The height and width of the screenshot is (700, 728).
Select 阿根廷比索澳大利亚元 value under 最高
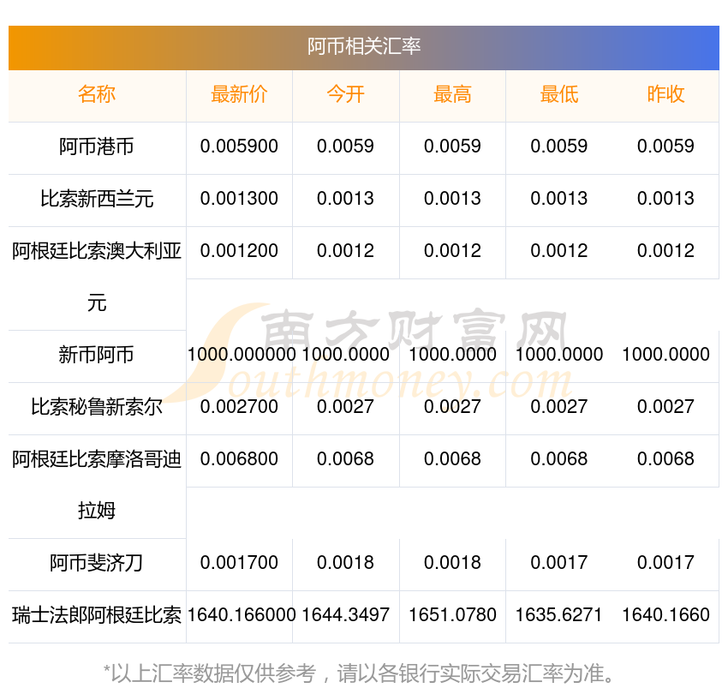(452, 251)
